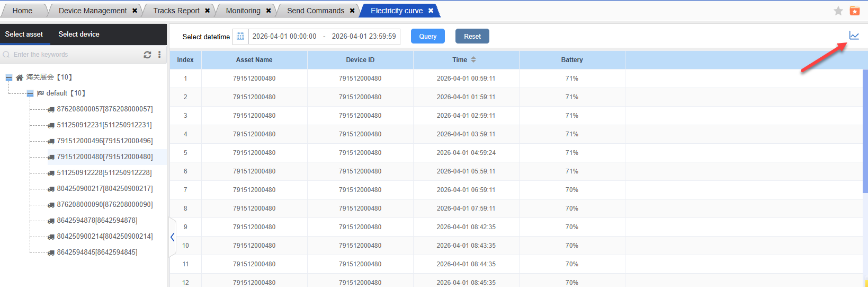This screenshot has height=287, width=868.
Task: Click the star favorite icon
Action: (838, 11)
